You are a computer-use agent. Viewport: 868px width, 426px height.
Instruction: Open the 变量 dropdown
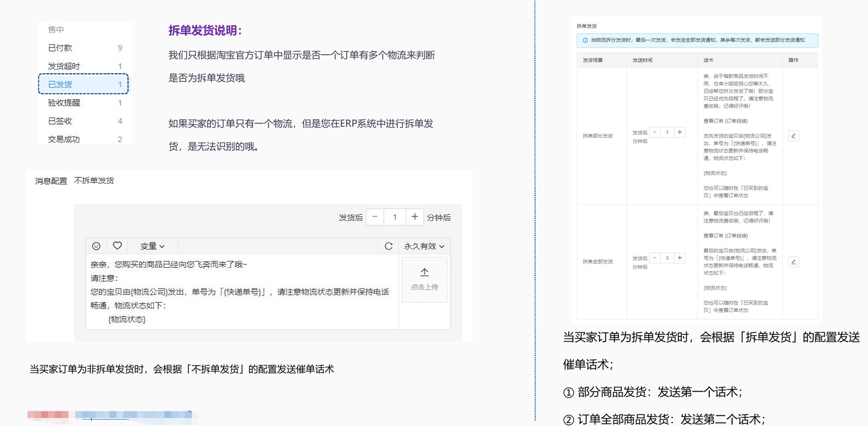[152, 246]
